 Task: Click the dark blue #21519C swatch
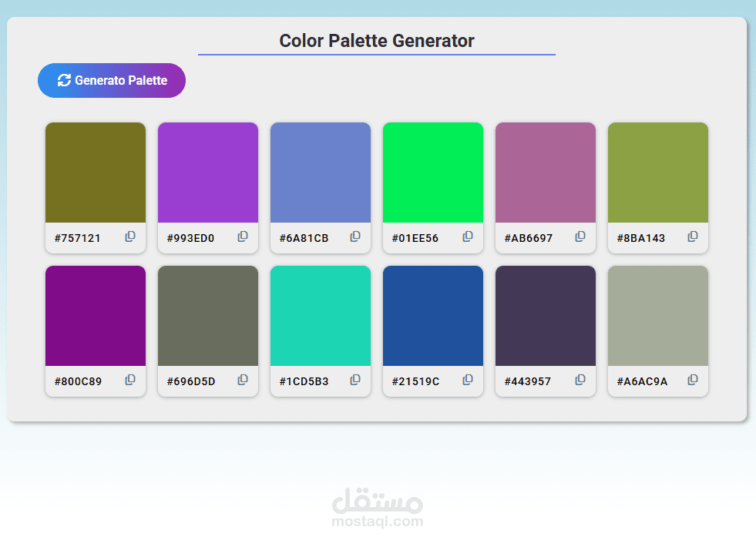pos(433,315)
